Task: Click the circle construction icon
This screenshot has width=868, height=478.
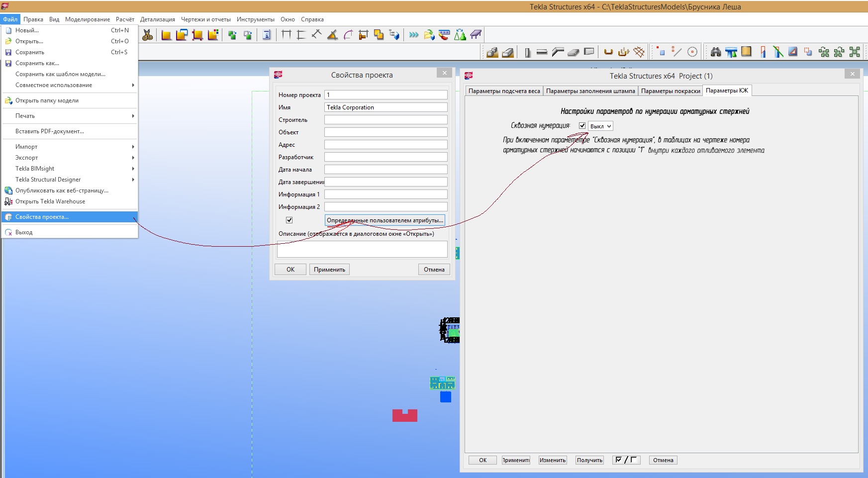Action: [692, 52]
